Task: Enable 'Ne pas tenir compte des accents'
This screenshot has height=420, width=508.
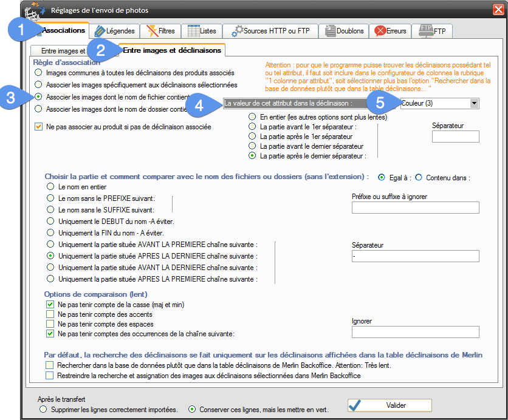Action: pyautogui.click(x=50, y=314)
